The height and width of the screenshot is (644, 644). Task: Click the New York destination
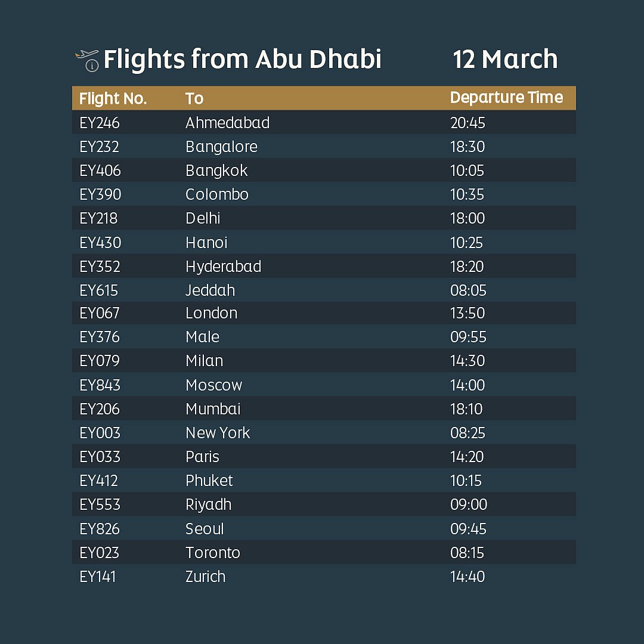tap(218, 433)
